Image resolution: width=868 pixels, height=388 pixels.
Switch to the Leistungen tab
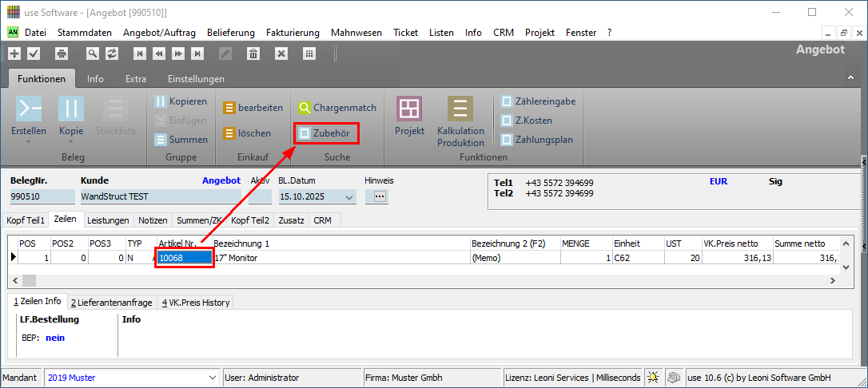click(x=107, y=220)
